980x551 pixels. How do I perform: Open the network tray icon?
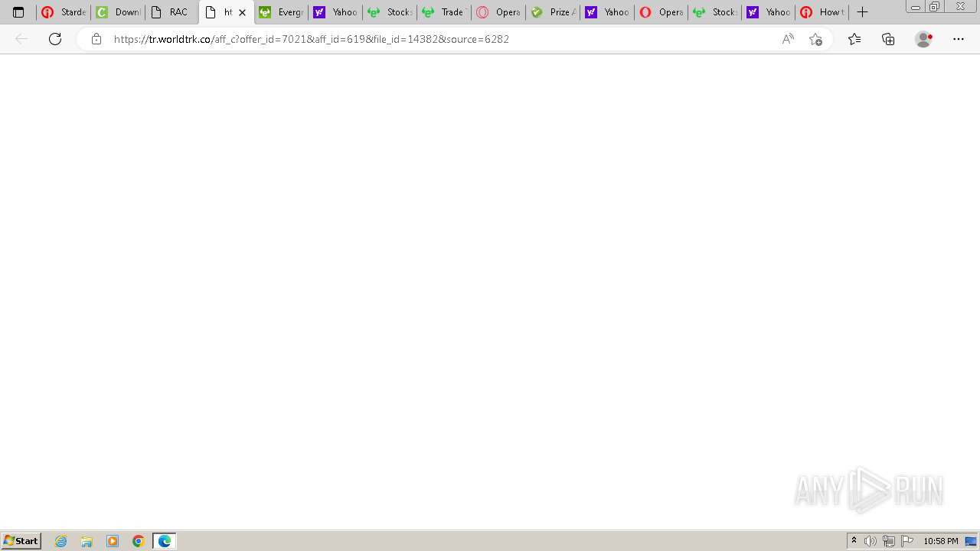click(x=888, y=541)
